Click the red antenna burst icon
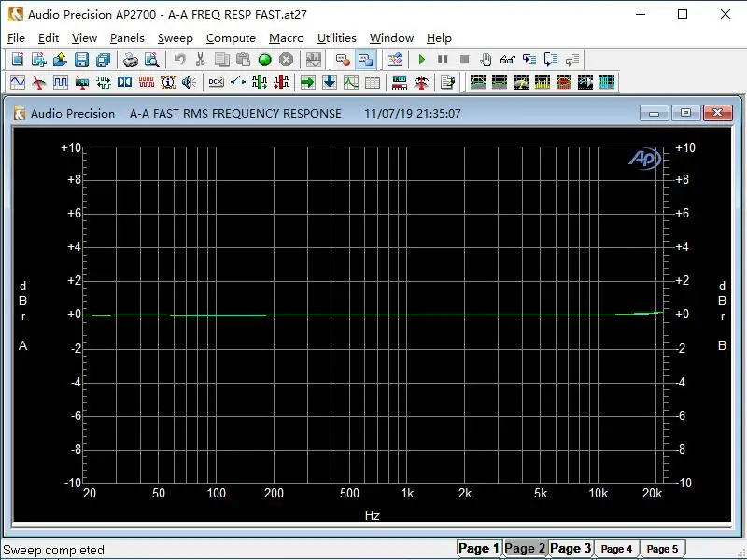The height and width of the screenshot is (560, 747). [x=421, y=82]
